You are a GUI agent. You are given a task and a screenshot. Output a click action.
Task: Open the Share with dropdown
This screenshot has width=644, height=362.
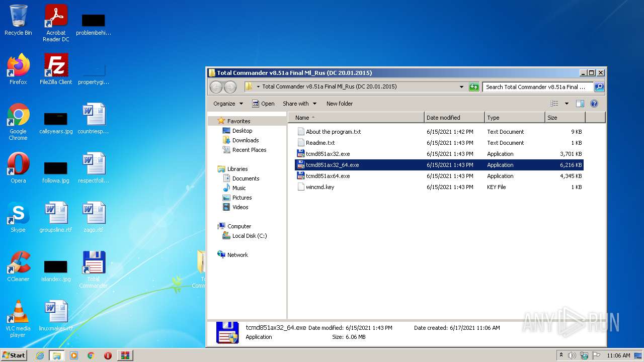(299, 104)
